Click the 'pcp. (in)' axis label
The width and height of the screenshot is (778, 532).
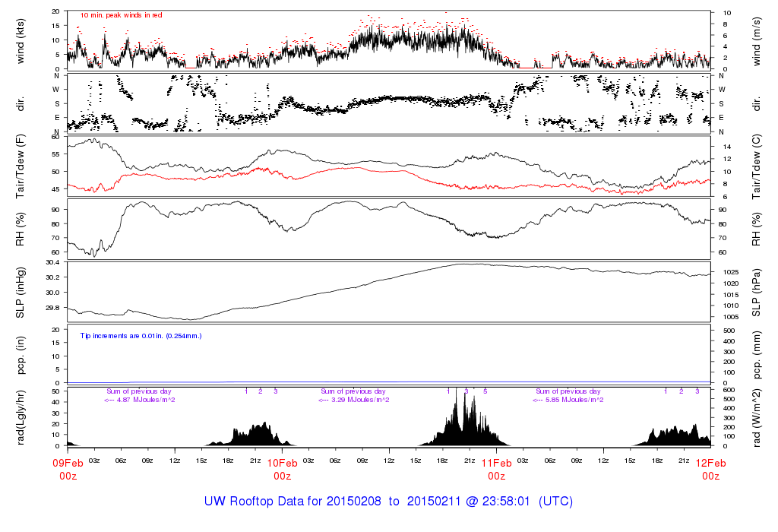[x=20, y=356]
